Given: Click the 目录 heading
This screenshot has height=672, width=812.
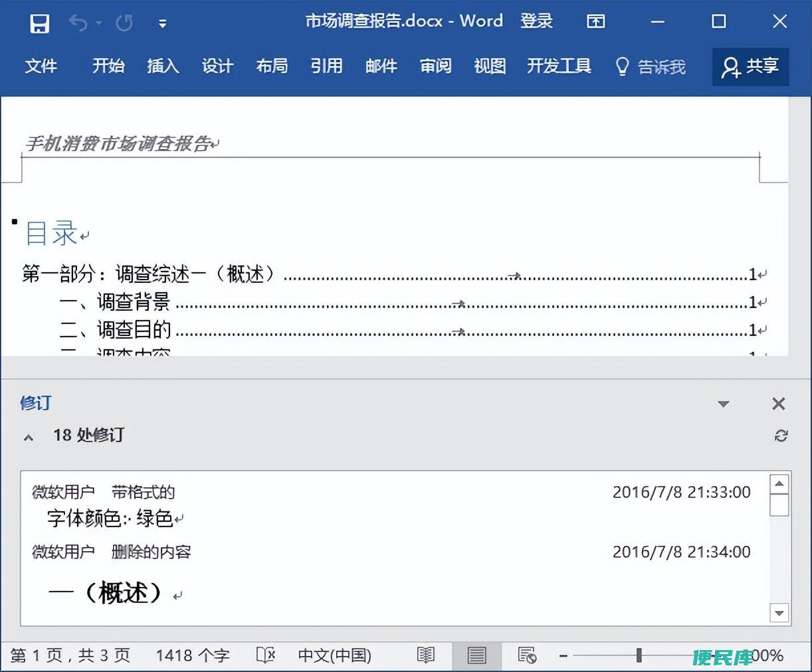Looking at the screenshot, I should point(51,233).
